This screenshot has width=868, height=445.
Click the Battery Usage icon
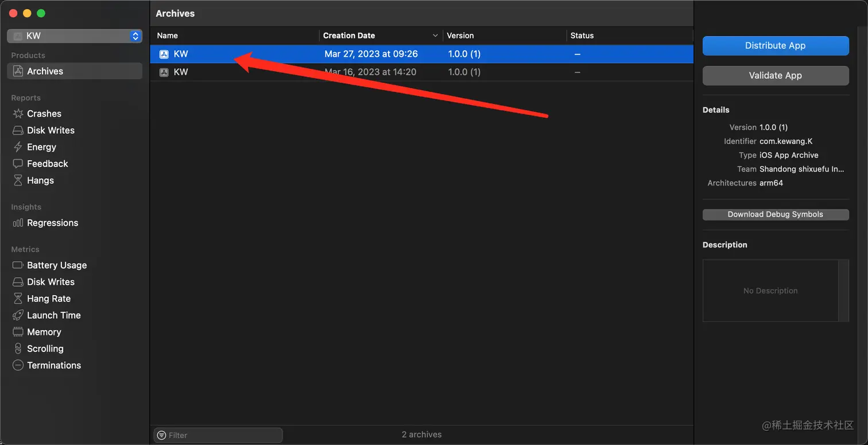18,265
